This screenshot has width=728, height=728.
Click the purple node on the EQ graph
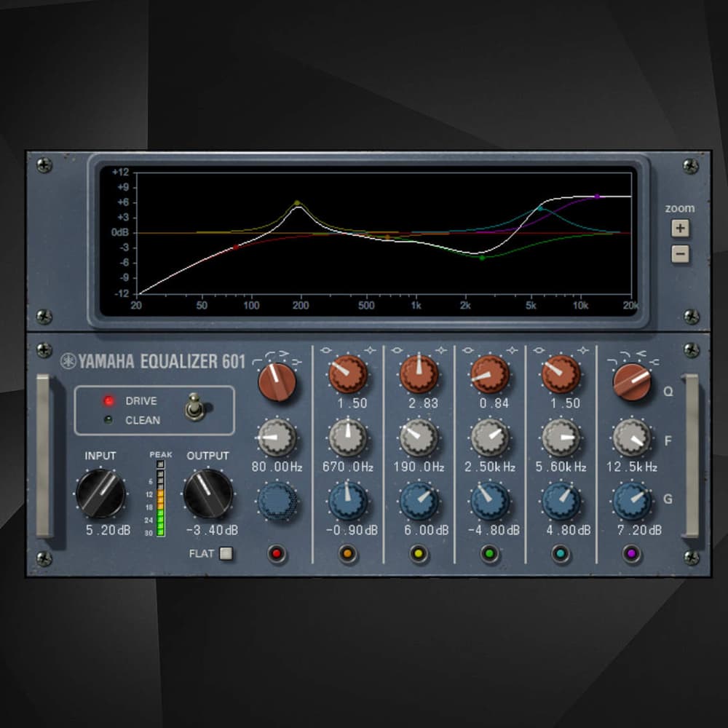[597, 197]
